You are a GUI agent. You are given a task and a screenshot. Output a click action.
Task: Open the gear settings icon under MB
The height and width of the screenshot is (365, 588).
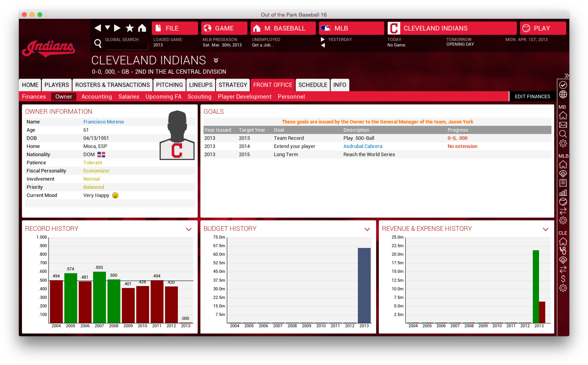[x=563, y=143]
